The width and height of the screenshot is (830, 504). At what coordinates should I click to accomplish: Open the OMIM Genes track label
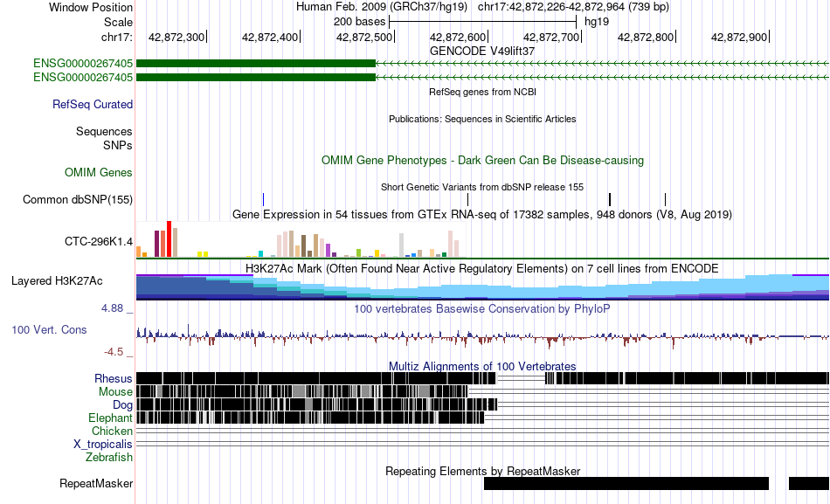(99, 173)
